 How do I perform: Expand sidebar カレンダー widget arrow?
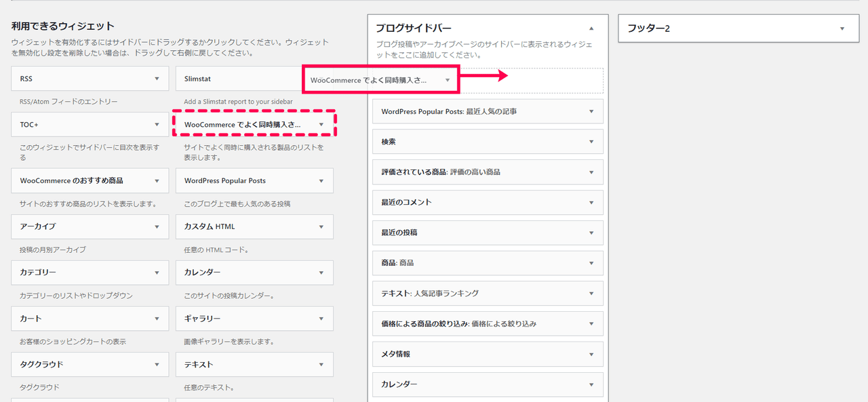click(591, 384)
